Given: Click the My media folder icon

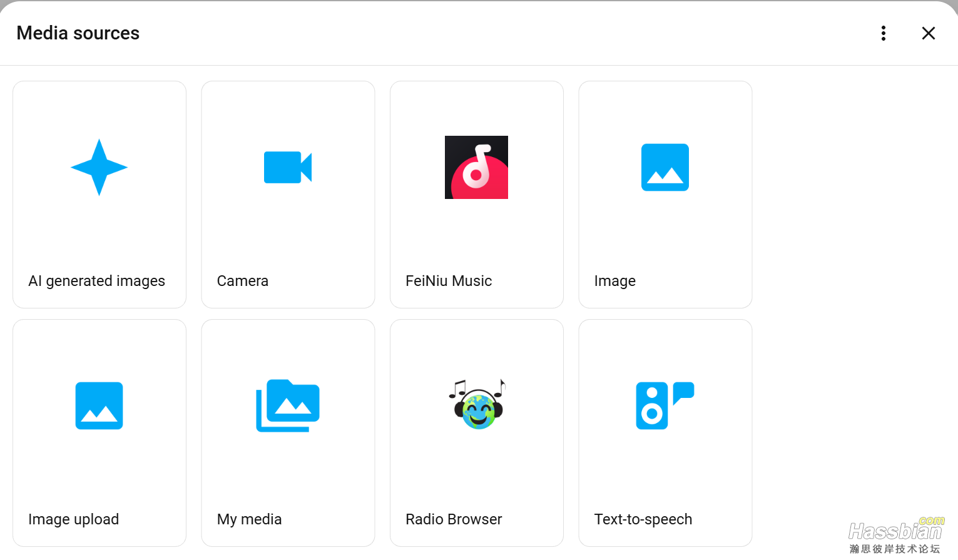Looking at the screenshot, I should (288, 405).
